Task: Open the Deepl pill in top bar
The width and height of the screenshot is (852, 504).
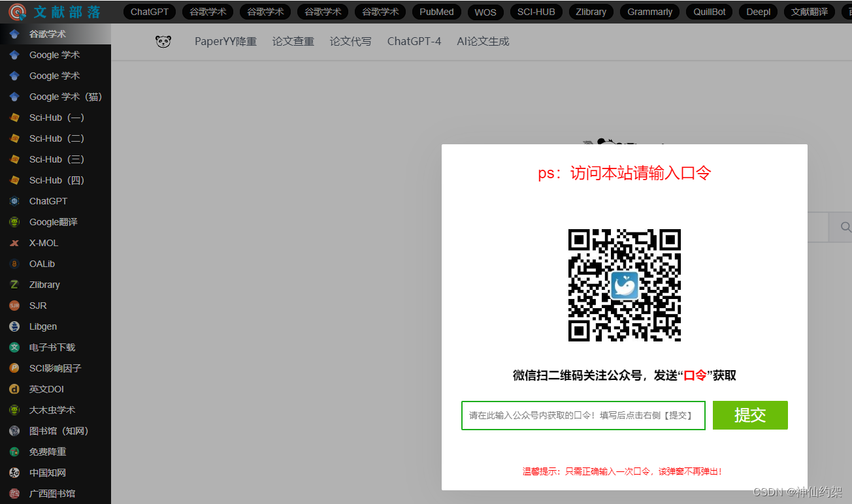Action: point(758,12)
